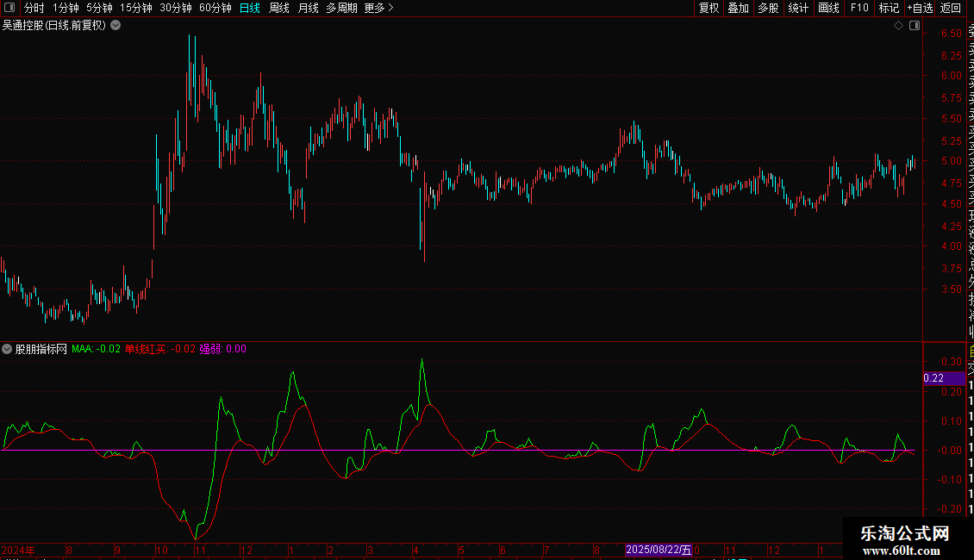
Task: Click the 2025/08/22/五 date marker on timeline
Action: (x=659, y=550)
